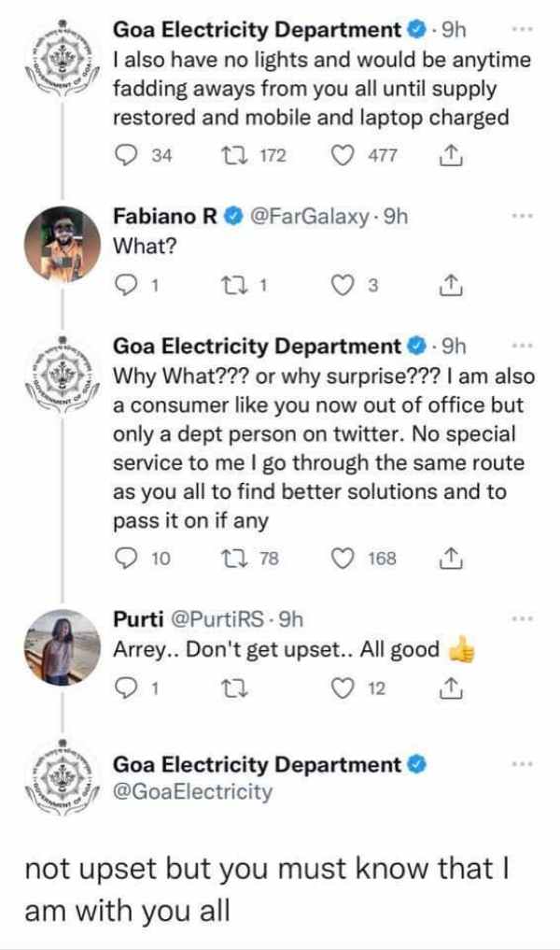Open the @GoaElectricity handle profile
The image size is (560, 950).
[x=193, y=792]
